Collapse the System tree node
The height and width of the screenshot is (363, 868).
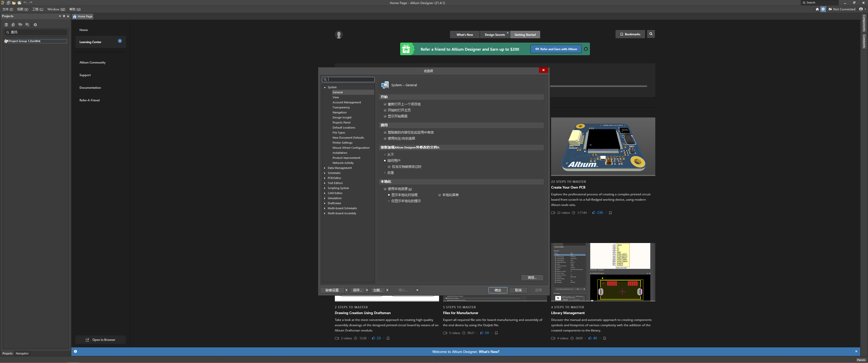point(325,87)
